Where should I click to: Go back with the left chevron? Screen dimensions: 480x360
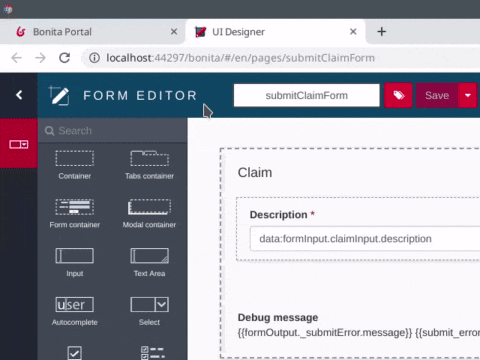click(x=19, y=95)
